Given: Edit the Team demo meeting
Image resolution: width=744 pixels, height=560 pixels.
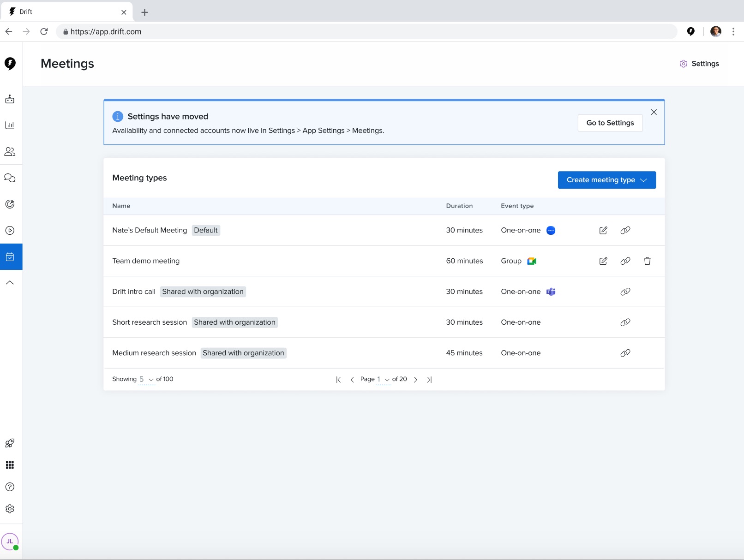Looking at the screenshot, I should tap(603, 261).
